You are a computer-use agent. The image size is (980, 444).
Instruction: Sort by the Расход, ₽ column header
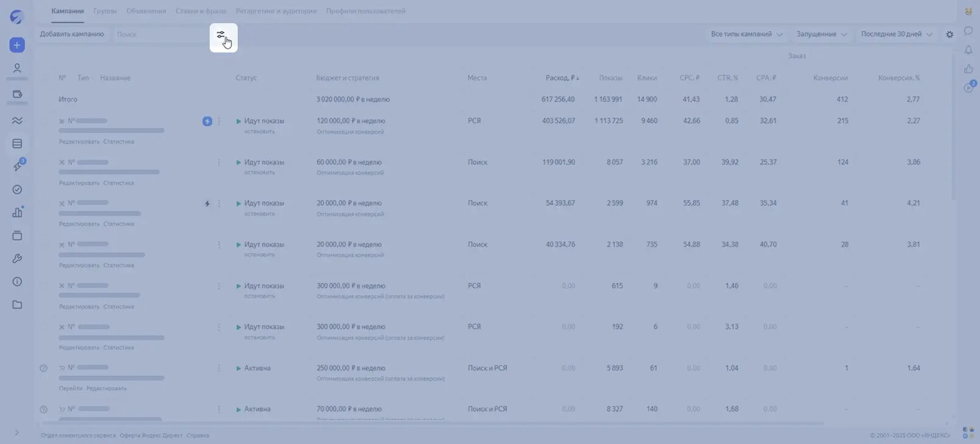tap(563, 78)
